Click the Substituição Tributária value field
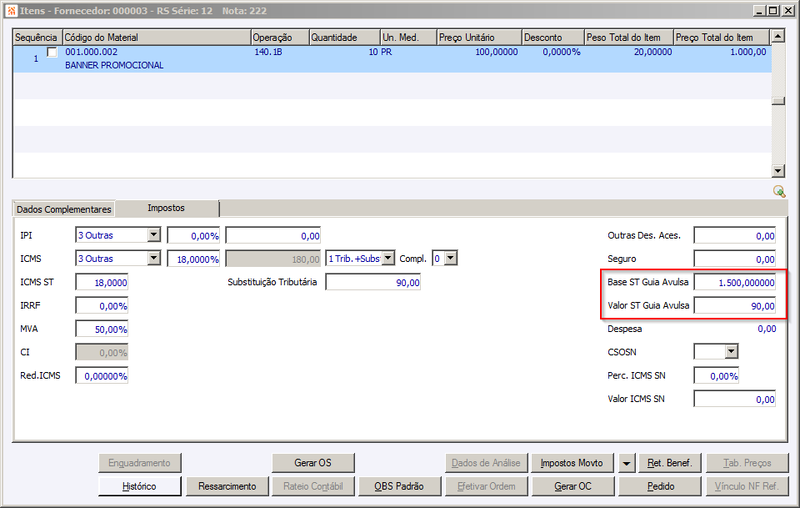The image size is (800, 508). point(373,282)
